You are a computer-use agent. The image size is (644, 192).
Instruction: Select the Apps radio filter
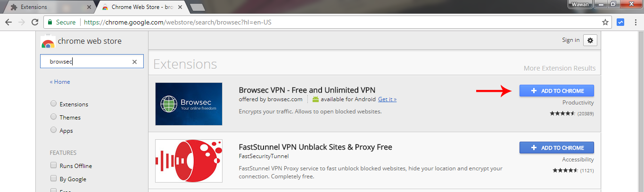[x=54, y=130]
